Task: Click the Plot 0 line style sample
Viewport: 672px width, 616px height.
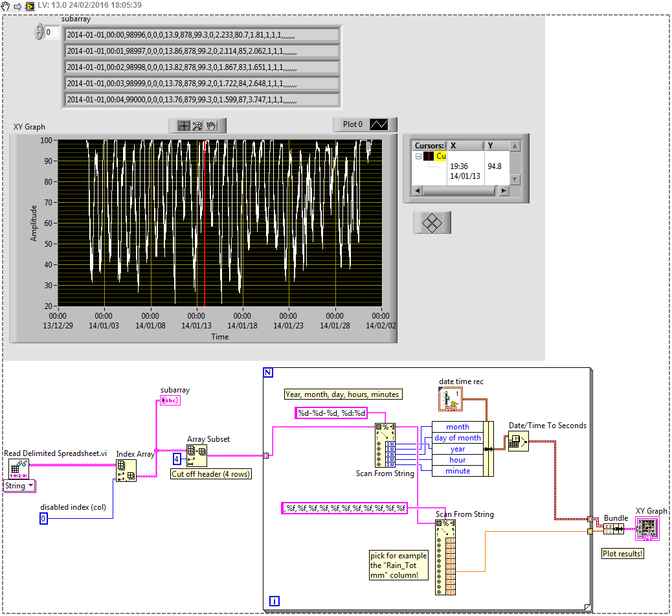Action: [x=379, y=124]
